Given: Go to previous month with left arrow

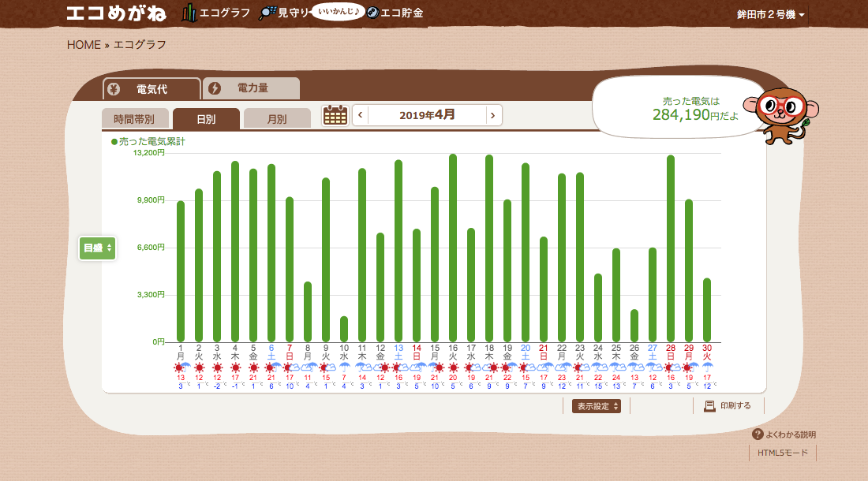Looking at the screenshot, I should click(361, 115).
